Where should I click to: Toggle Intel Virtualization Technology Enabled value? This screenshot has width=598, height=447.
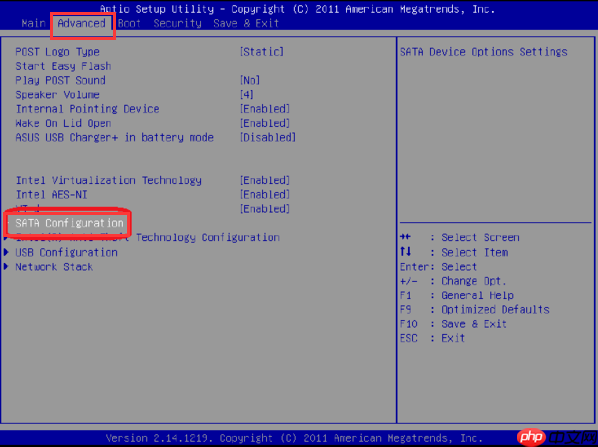(265, 180)
